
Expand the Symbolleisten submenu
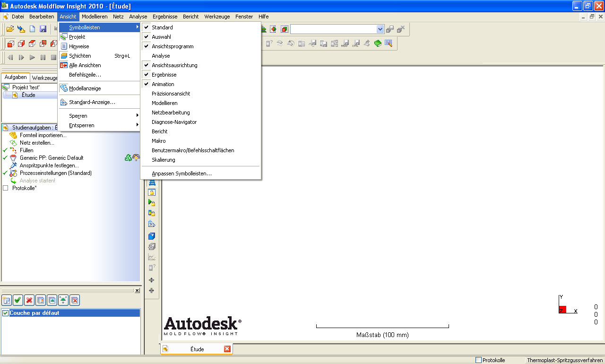point(99,27)
